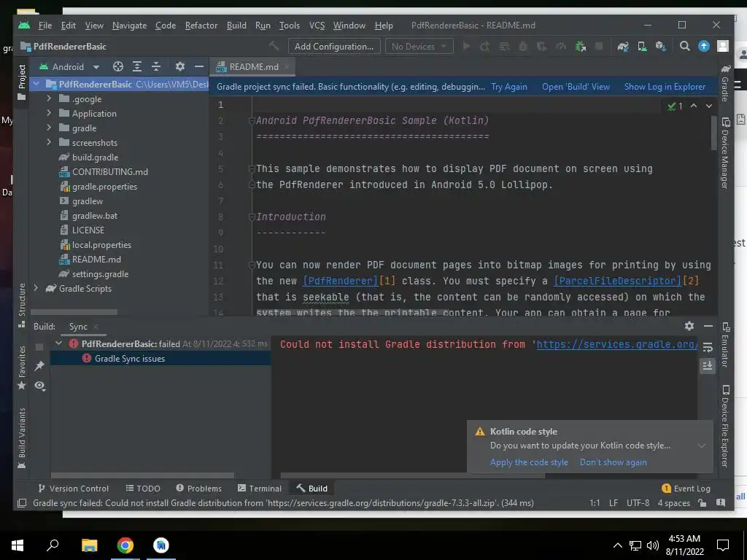Click tool windows quick access icon in status bar
747x560 pixels.
[22, 503]
